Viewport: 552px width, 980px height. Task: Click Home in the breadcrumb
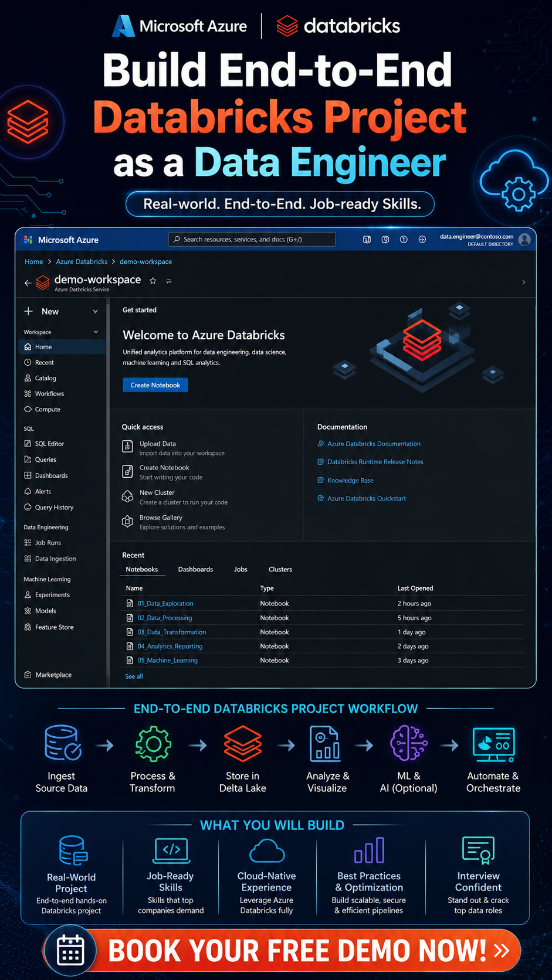click(33, 261)
